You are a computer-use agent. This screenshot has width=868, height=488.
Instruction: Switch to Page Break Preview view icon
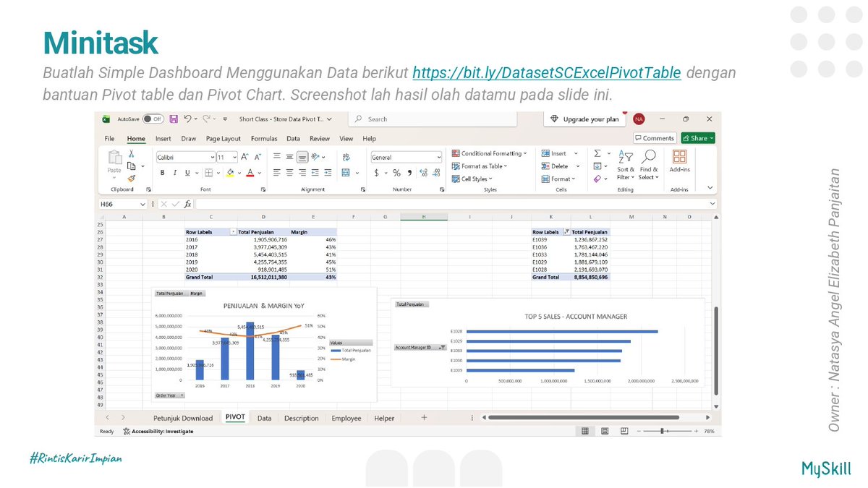tap(624, 431)
